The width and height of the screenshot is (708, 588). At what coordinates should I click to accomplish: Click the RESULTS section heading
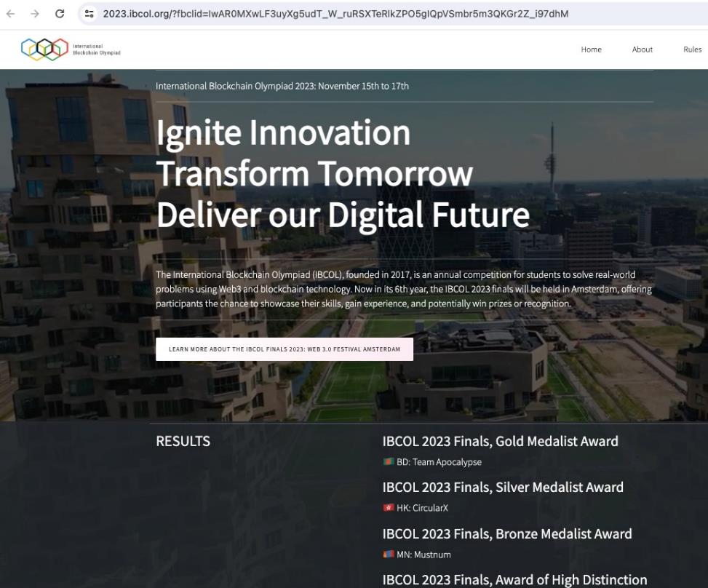tap(183, 441)
